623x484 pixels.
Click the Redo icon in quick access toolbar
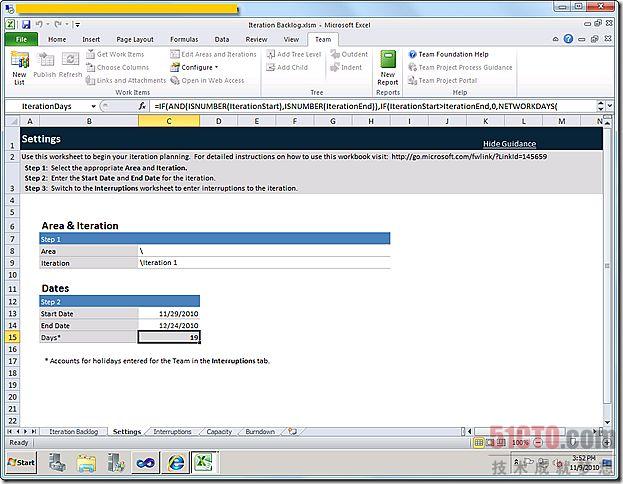coord(58,25)
